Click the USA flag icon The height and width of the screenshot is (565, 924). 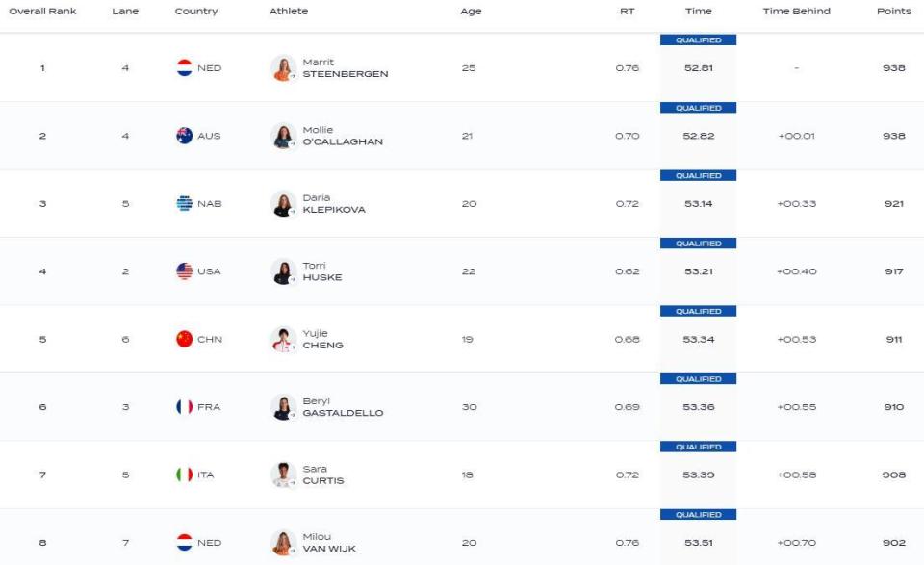click(x=185, y=271)
